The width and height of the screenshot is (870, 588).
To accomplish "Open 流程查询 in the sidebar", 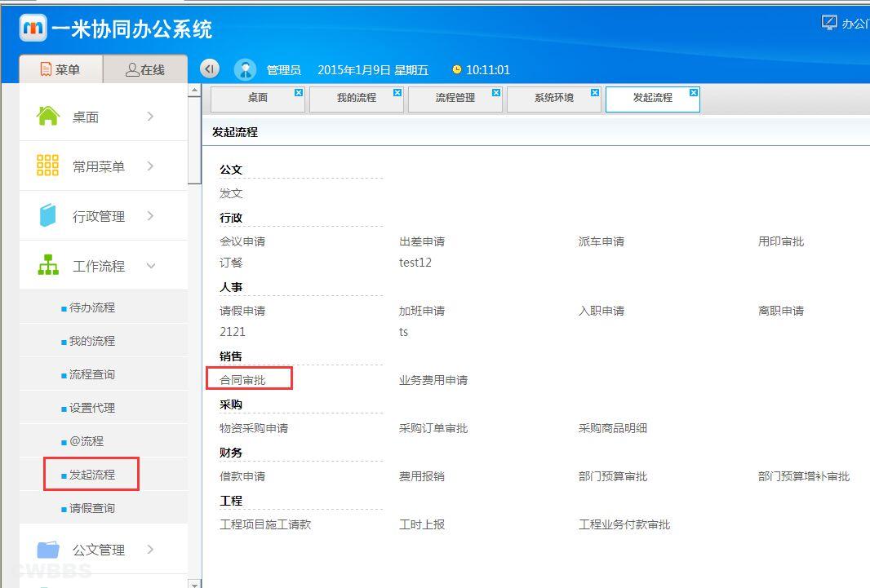I will 92,374.
